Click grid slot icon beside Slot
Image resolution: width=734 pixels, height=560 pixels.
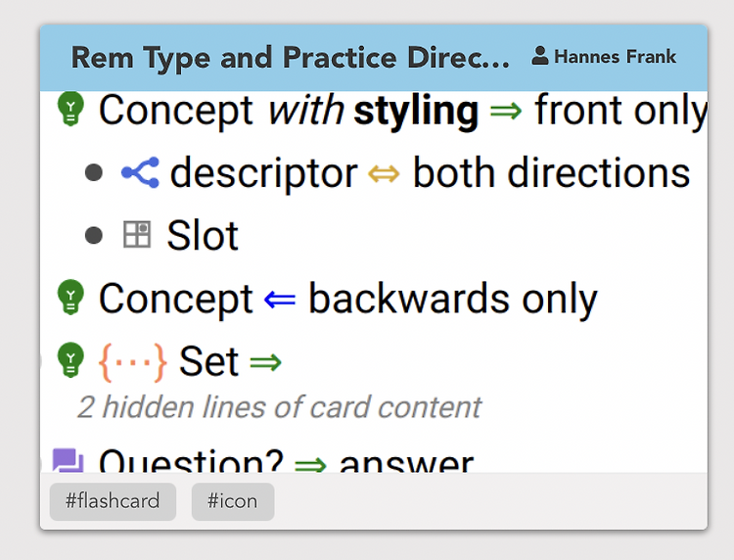(x=137, y=234)
